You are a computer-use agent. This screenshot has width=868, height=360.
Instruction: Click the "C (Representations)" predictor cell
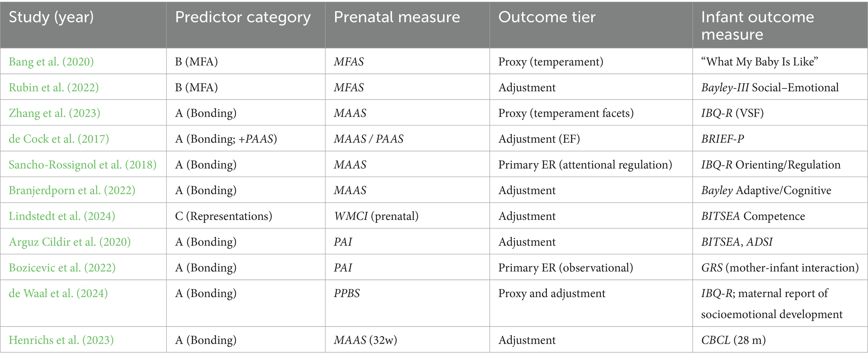[223, 216]
